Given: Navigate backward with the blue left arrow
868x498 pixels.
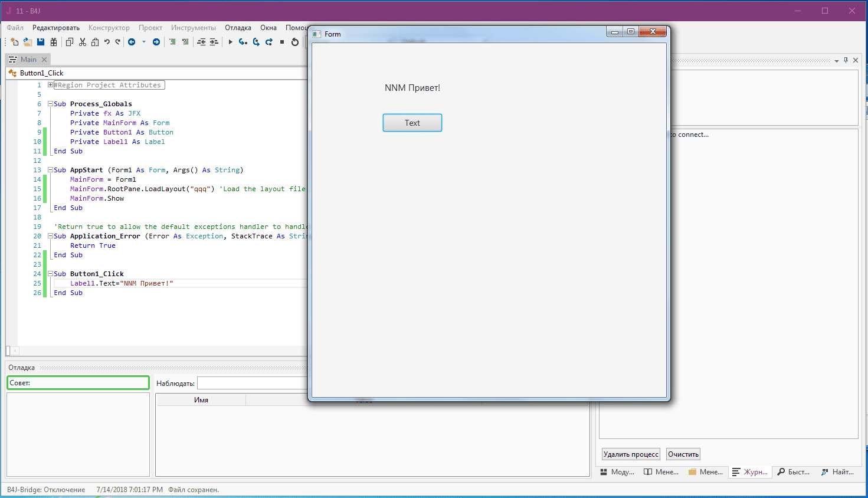Looking at the screenshot, I should [x=132, y=42].
